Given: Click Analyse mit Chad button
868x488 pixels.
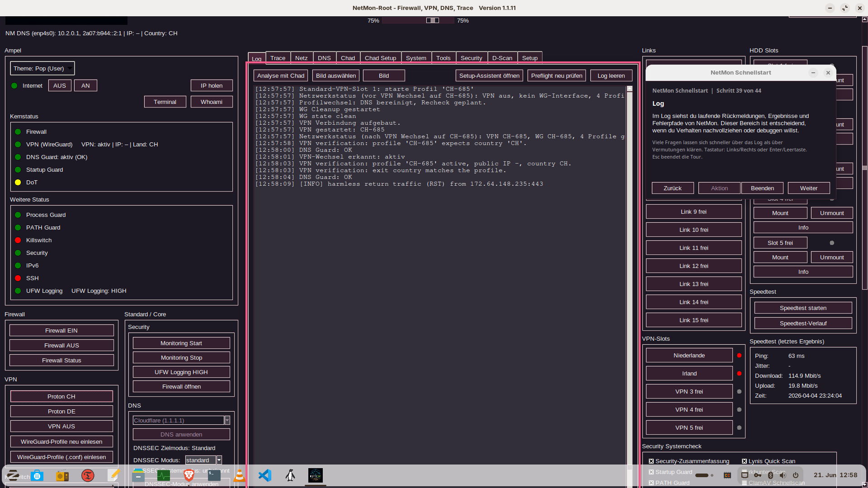Looking at the screenshot, I should coord(281,76).
